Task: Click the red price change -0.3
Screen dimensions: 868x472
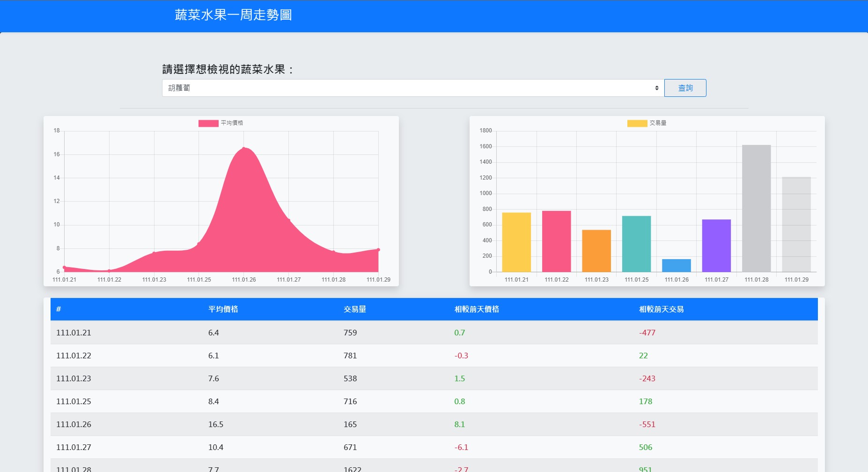Action: pos(461,356)
